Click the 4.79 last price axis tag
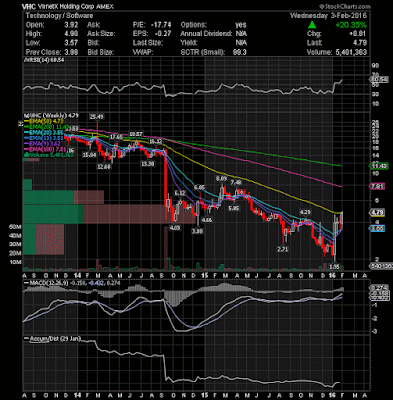Screen dimensions: 393x400 pyautogui.click(x=378, y=212)
